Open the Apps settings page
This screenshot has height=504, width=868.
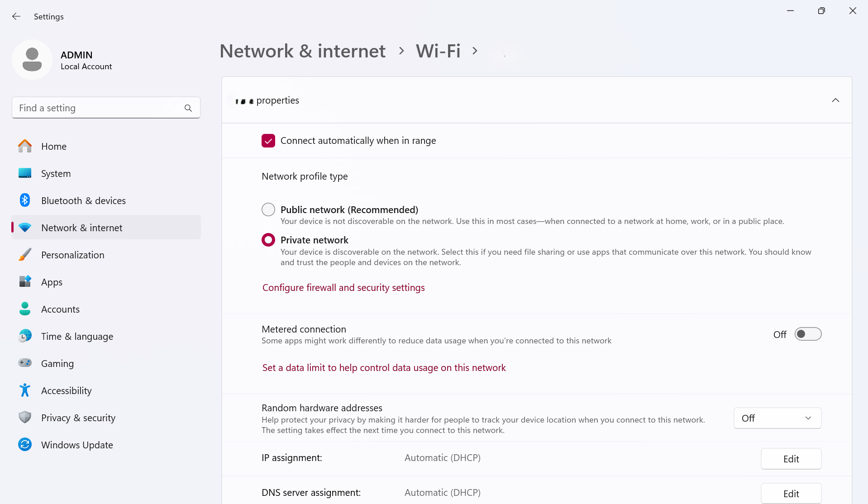coord(52,282)
